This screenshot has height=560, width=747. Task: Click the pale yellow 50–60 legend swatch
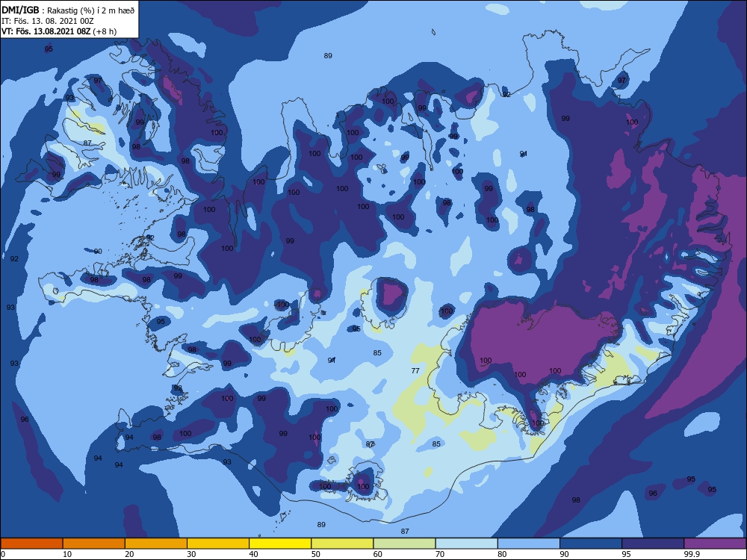343,544
